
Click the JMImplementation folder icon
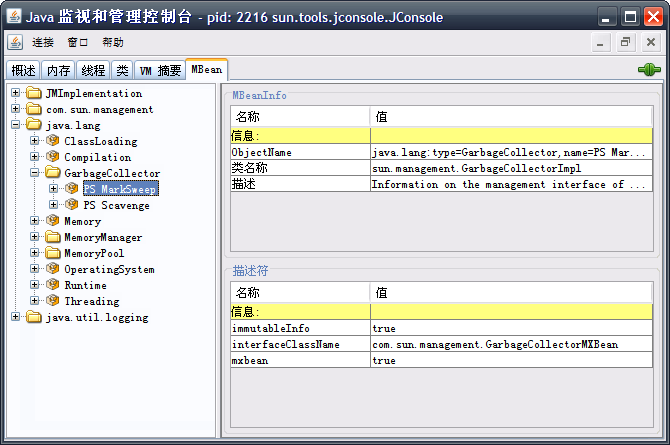click(34, 93)
